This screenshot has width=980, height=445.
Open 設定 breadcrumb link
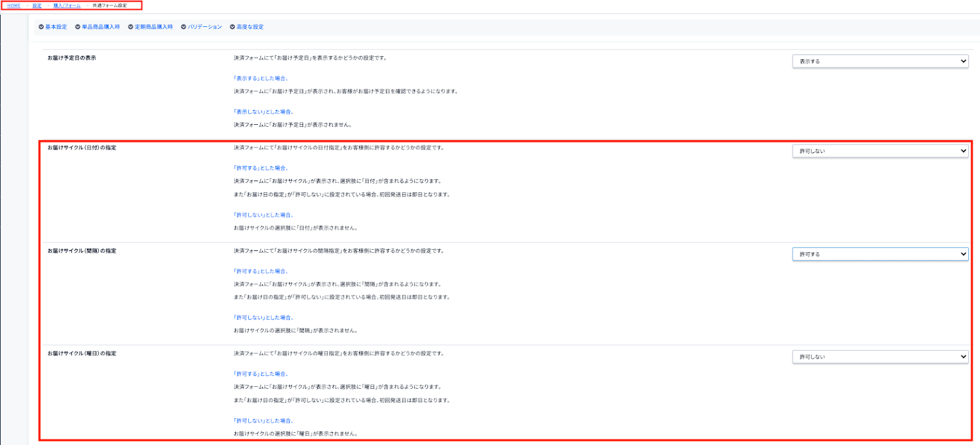point(37,6)
